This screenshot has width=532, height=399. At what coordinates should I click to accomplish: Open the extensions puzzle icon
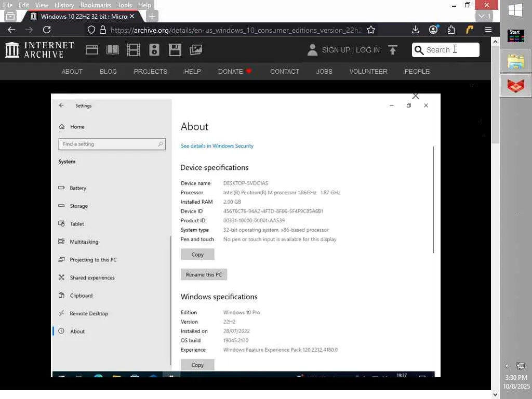451,30
